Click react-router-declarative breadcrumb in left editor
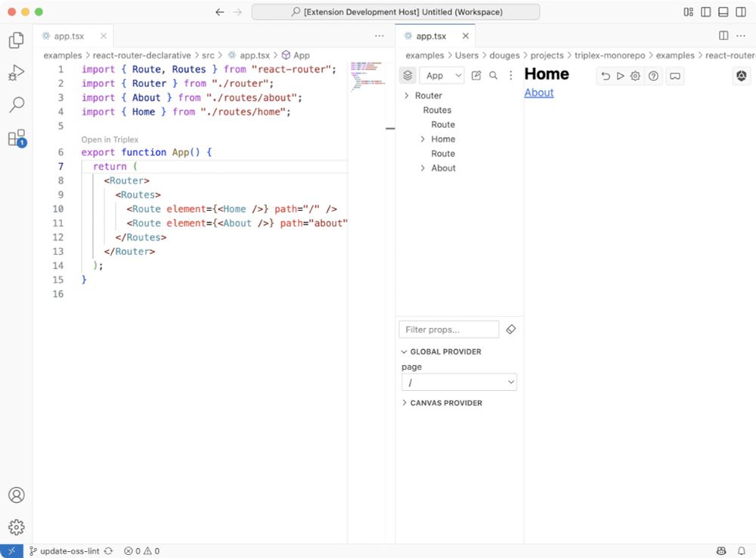756x558 pixels. tap(142, 55)
